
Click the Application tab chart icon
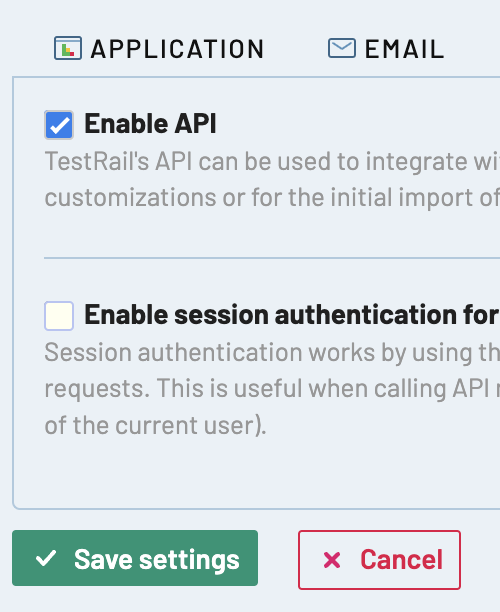click(68, 48)
